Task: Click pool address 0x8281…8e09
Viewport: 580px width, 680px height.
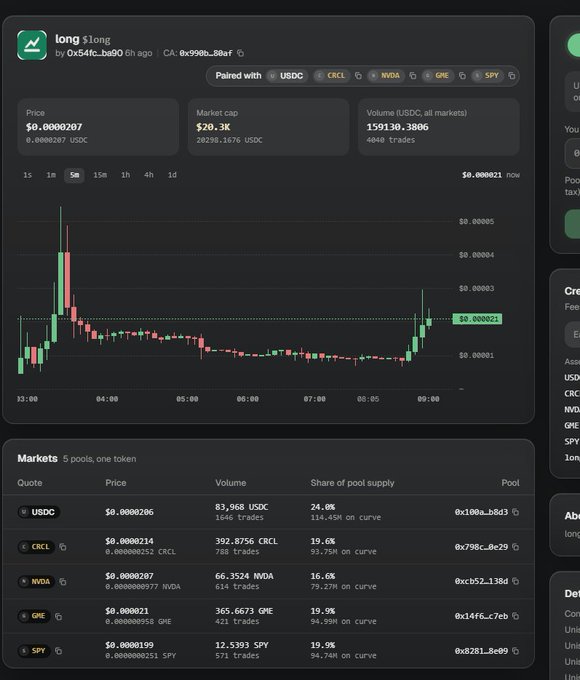Action: point(481,651)
